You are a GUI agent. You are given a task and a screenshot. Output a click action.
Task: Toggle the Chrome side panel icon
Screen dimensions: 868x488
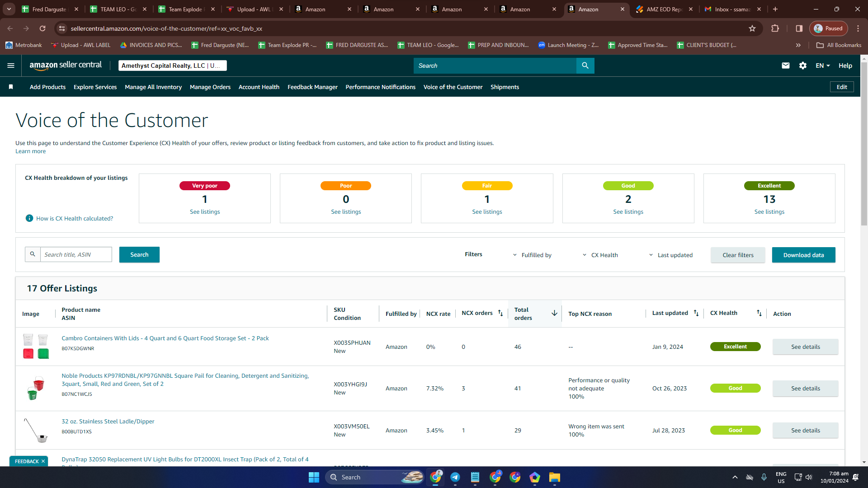click(x=799, y=28)
